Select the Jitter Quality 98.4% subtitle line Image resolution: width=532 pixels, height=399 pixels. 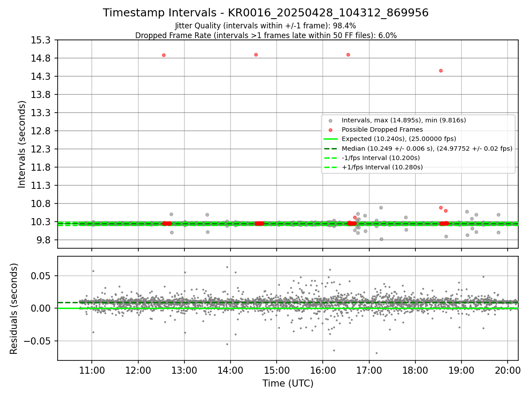point(266,26)
